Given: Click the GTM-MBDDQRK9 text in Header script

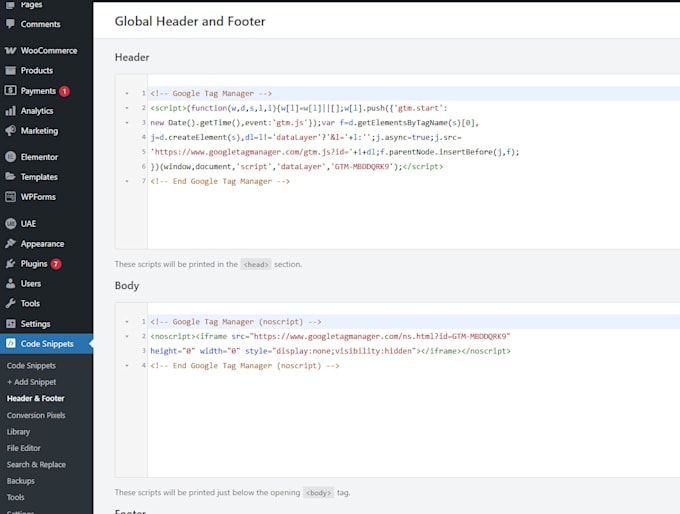Looking at the screenshot, I should [x=363, y=167].
